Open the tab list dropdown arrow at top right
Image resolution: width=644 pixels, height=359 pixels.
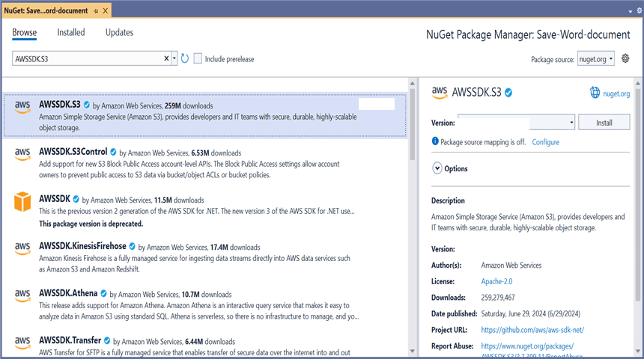click(631, 11)
